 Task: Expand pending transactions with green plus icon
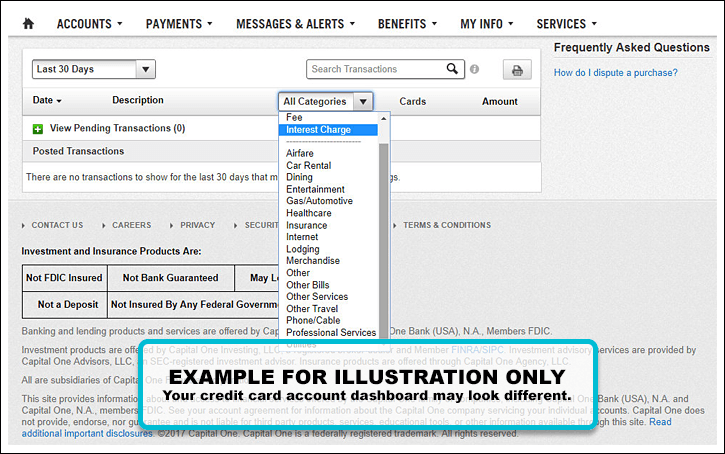pos(38,129)
